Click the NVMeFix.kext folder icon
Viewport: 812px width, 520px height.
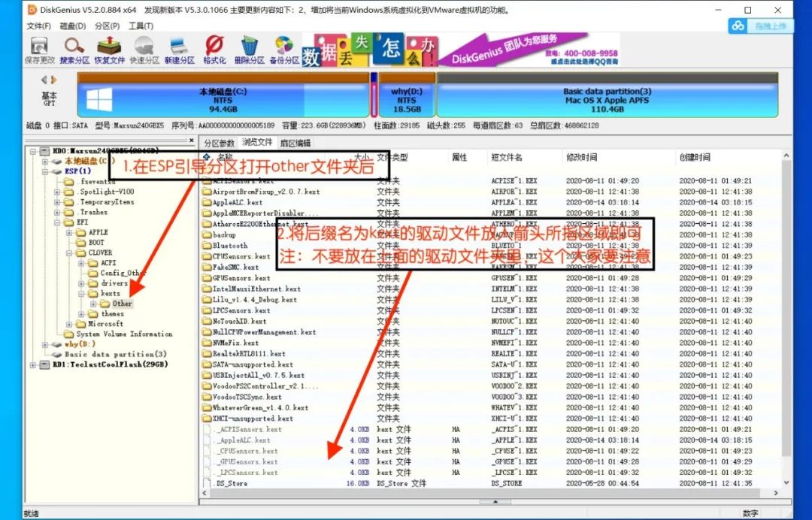click(207, 343)
